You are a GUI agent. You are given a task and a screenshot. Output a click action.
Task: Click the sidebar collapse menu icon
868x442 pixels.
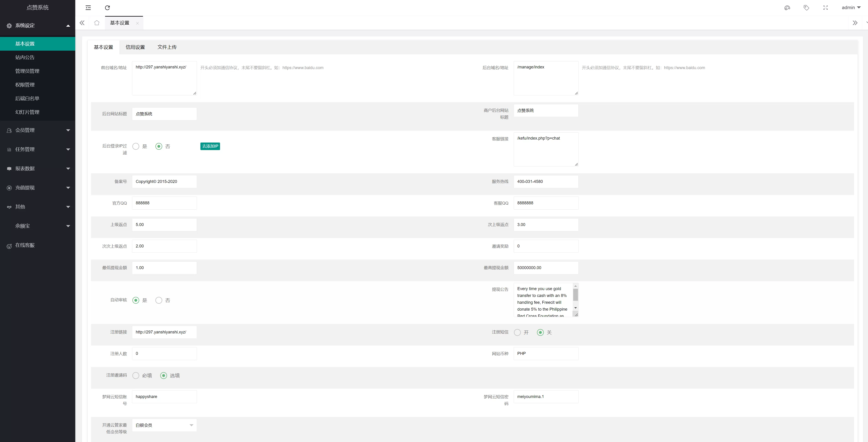(88, 8)
